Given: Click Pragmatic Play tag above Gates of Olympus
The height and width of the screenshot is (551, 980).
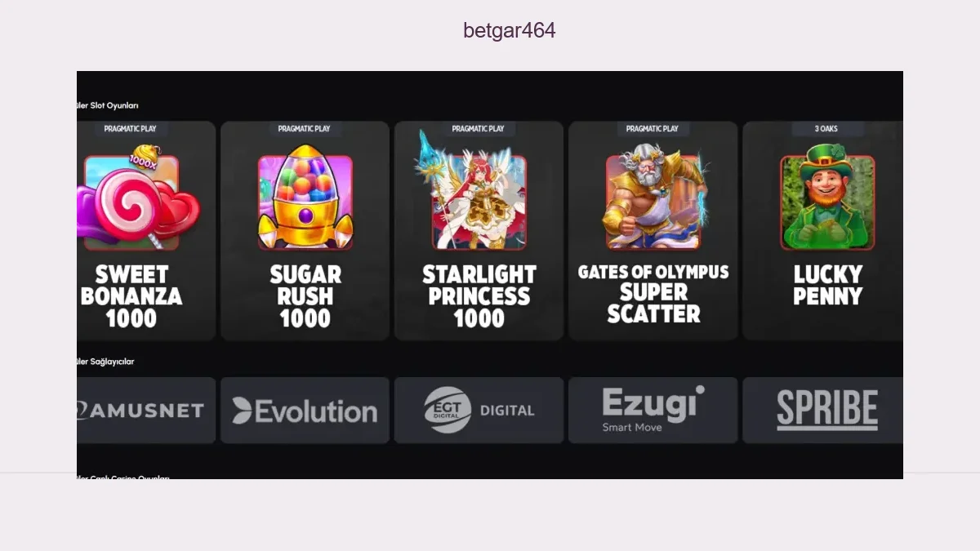Looking at the screenshot, I should (x=653, y=129).
